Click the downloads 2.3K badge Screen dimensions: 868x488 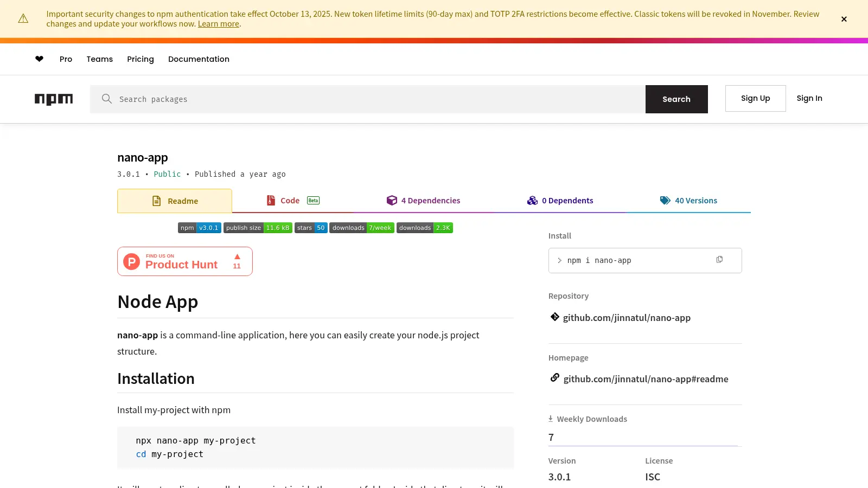click(x=425, y=228)
